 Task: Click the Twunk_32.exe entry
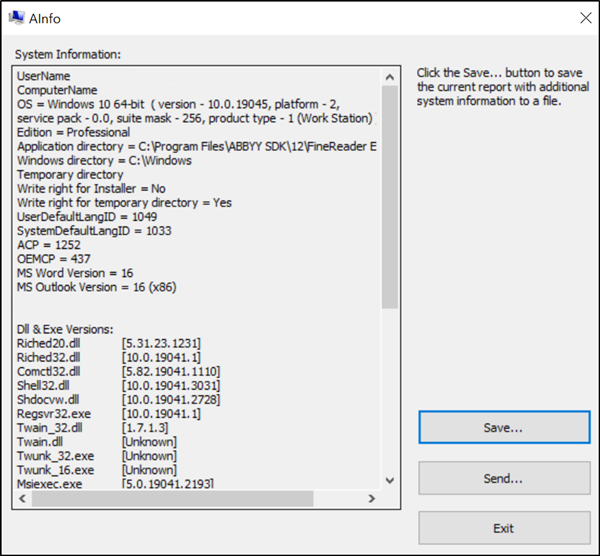point(55,456)
